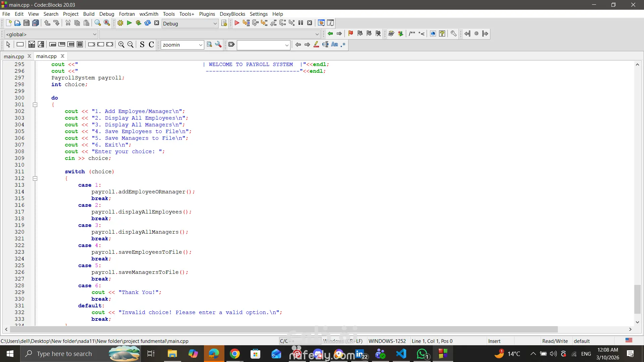Viewport: 644px width, 362px height.
Task: Switch to the first main.cpp tab
Action: [14, 56]
